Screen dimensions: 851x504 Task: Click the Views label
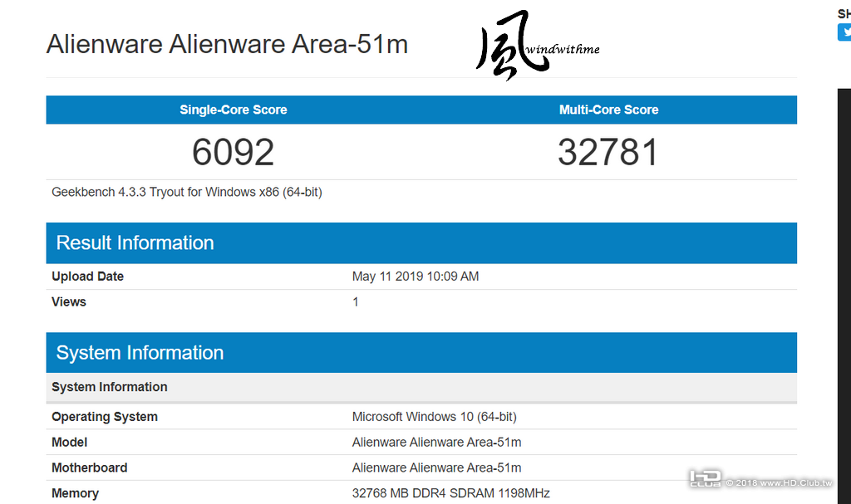69,301
